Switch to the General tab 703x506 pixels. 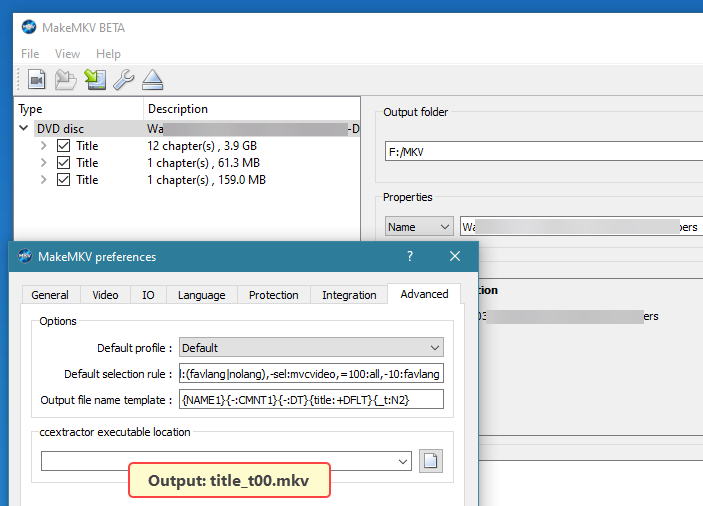click(x=50, y=295)
